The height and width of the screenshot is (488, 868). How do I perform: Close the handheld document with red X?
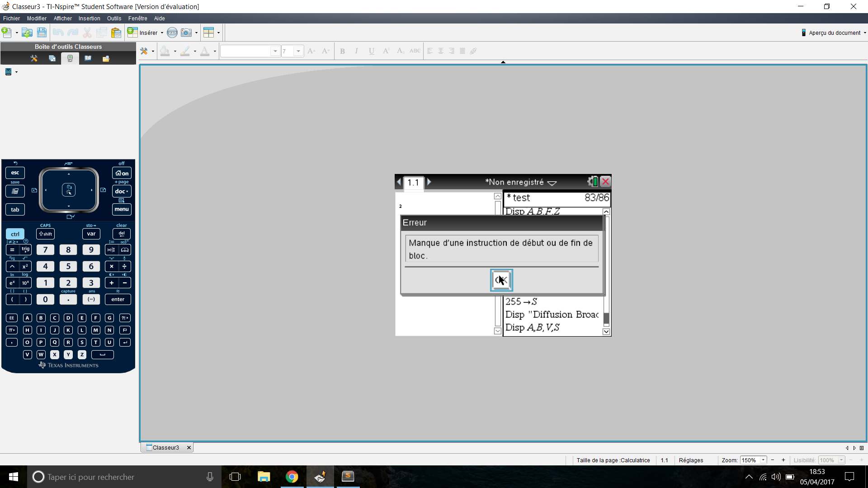point(606,182)
